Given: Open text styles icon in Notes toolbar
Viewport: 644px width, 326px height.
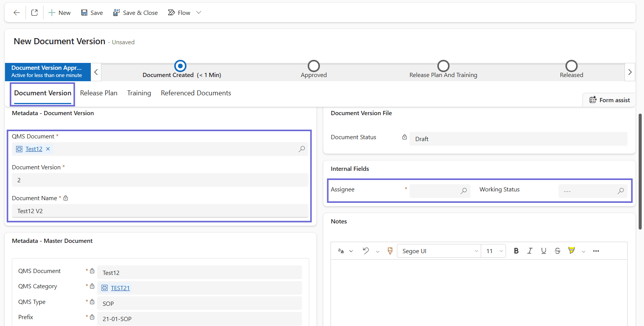Looking at the screenshot, I should point(341,251).
